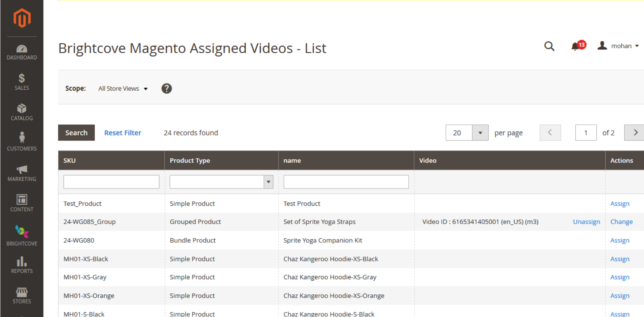The image size is (644, 317).
Task: Open the Dashboard sidebar menu
Action: coord(22,52)
